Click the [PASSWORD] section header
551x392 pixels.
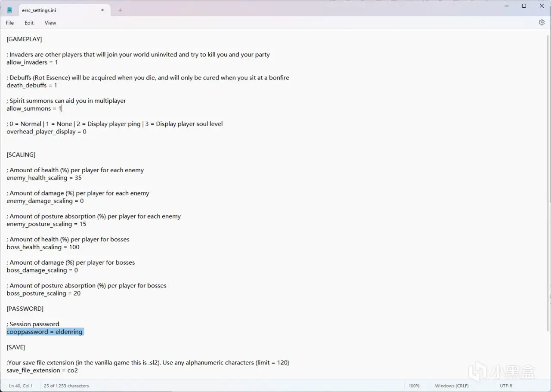(x=25, y=309)
